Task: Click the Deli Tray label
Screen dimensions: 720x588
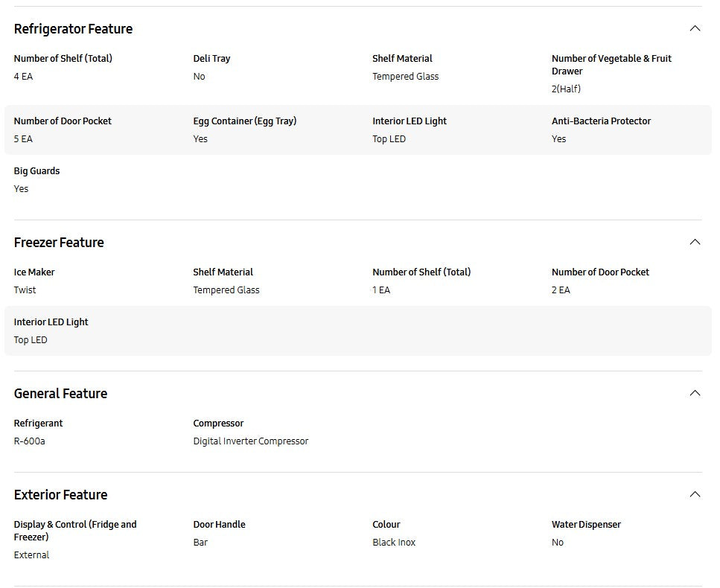Action: (x=211, y=59)
